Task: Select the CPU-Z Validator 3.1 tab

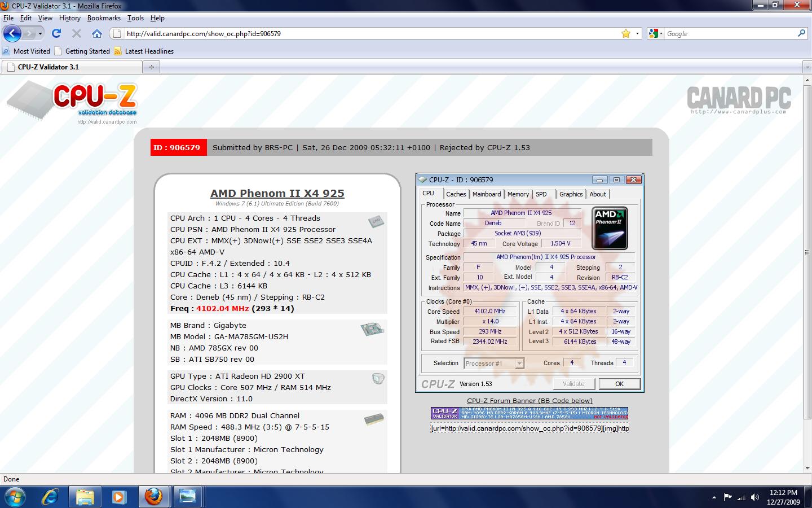Action: 72,67
